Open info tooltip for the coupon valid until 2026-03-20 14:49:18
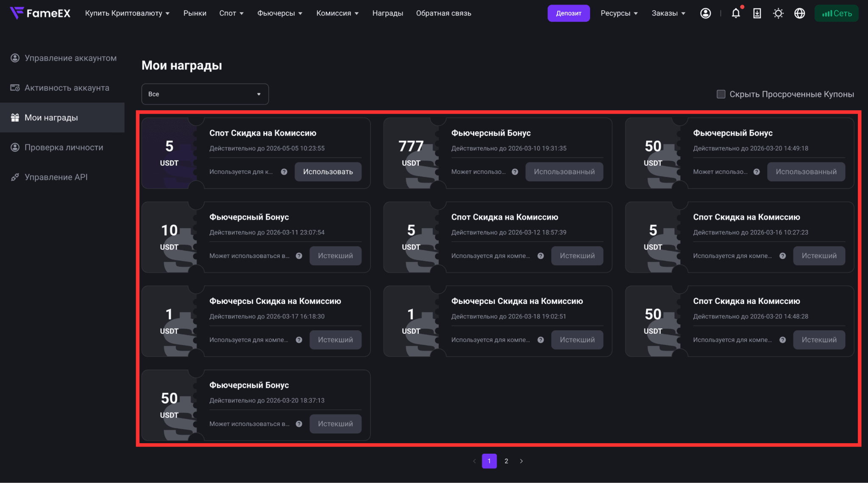The width and height of the screenshot is (868, 483). 757,172
